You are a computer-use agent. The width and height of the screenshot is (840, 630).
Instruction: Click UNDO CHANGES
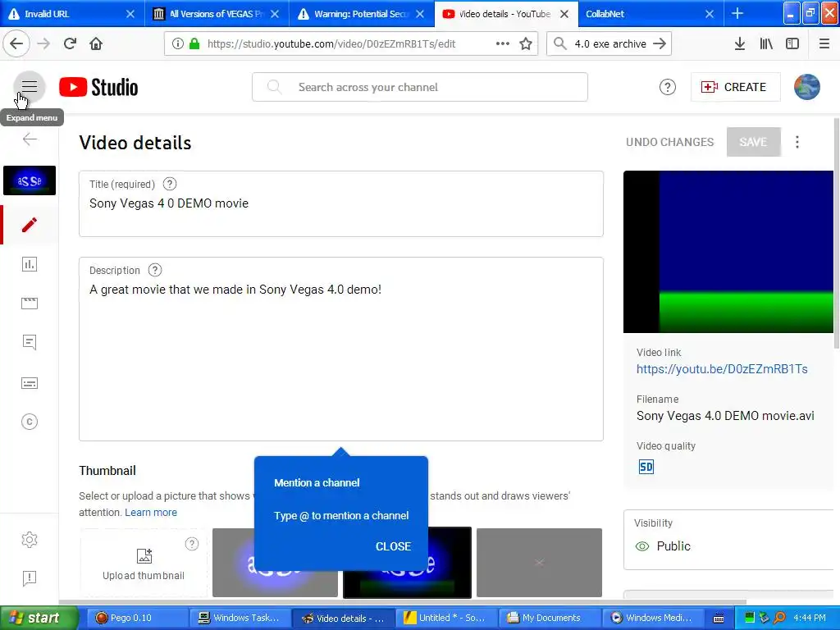pyautogui.click(x=669, y=142)
